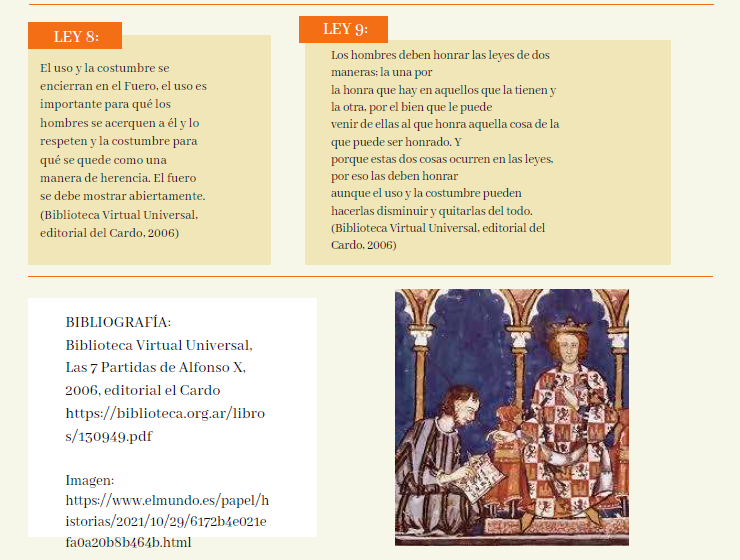Click 'qué se quede como una' line
Image resolution: width=740 pixels, height=560 pixels.
pos(103,160)
